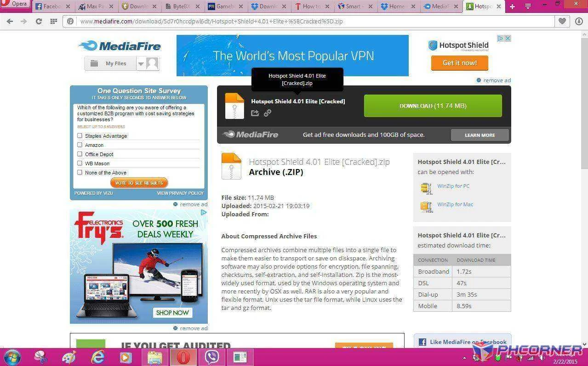Screen dimensions: 588x366
Task: Show hidden system tray icons
Action: click(464, 358)
